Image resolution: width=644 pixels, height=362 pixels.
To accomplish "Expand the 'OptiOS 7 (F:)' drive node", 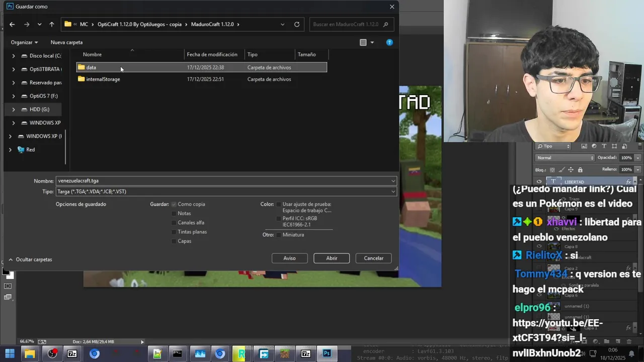I will coord(13,96).
